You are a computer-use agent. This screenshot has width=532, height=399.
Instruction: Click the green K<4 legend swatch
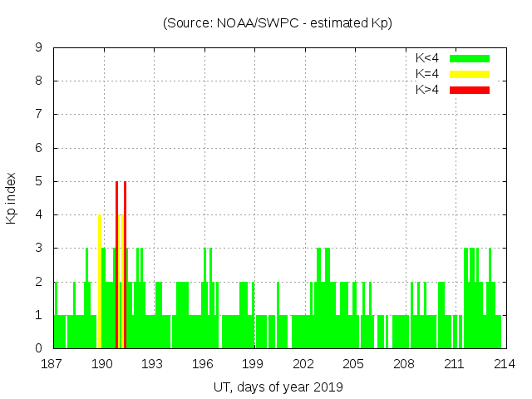[x=470, y=58]
